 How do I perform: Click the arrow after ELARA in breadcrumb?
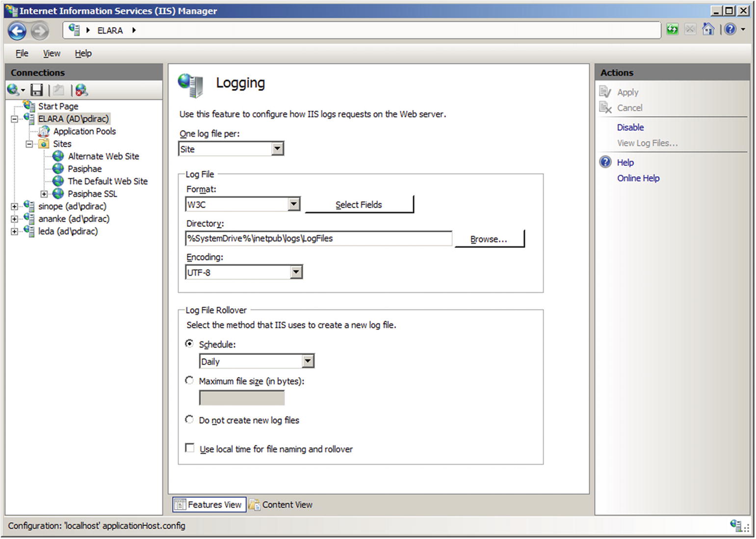[133, 30]
